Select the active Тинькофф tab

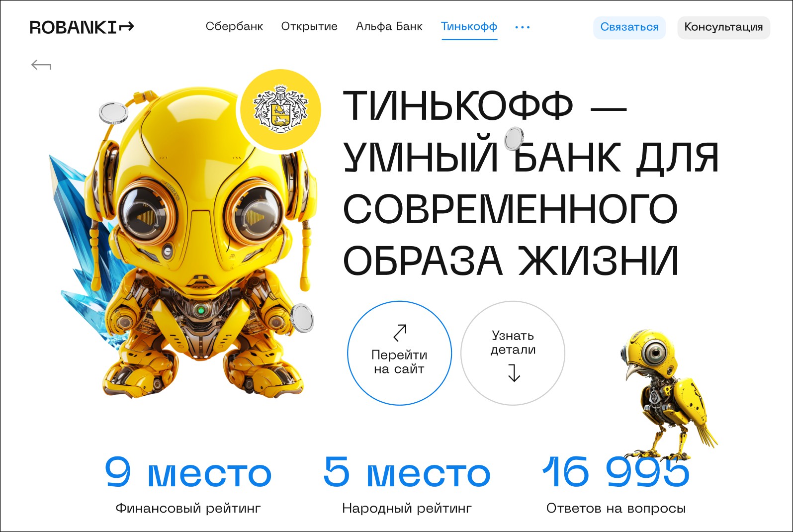pyautogui.click(x=469, y=27)
